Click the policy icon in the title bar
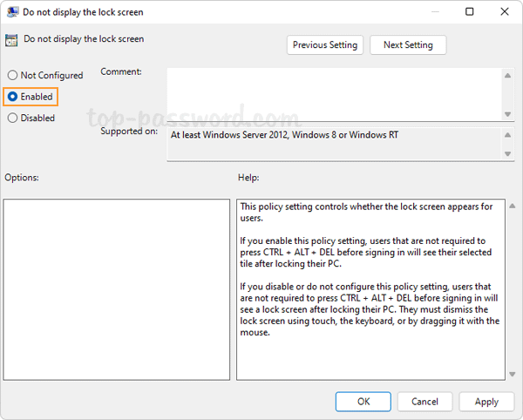 point(10,12)
